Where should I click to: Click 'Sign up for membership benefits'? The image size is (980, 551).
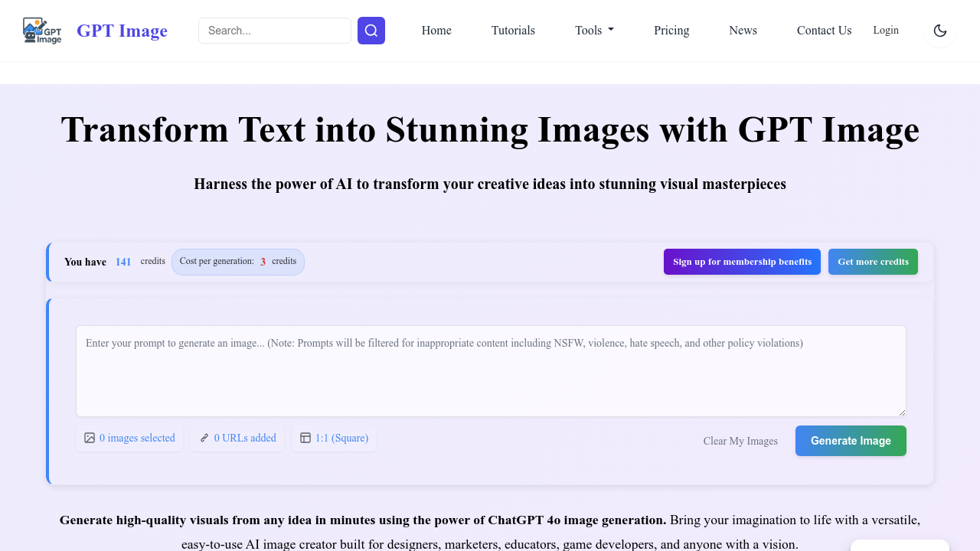[741, 261]
